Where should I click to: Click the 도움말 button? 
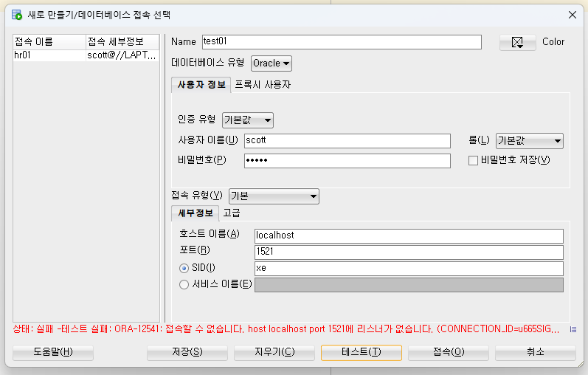(53, 352)
